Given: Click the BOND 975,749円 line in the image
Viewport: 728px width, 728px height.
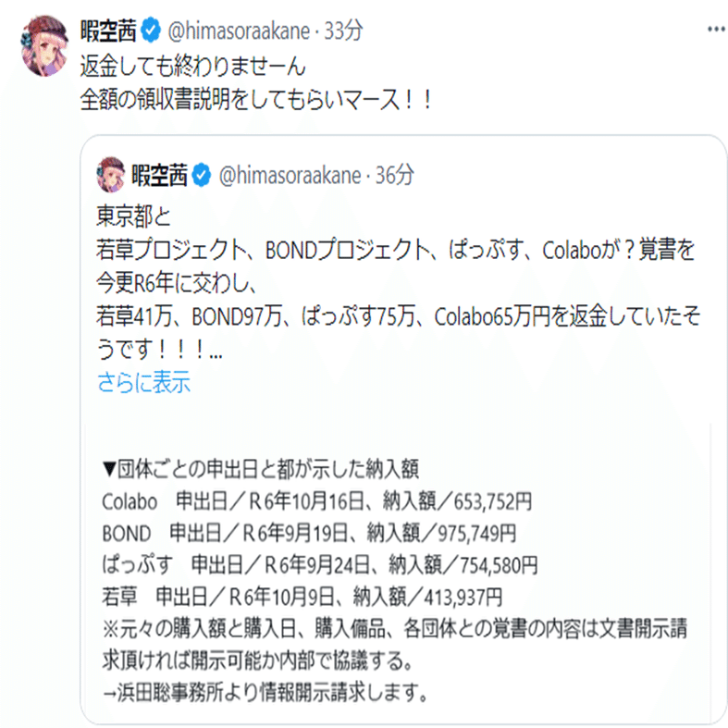Looking at the screenshot, I should (310, 532).
